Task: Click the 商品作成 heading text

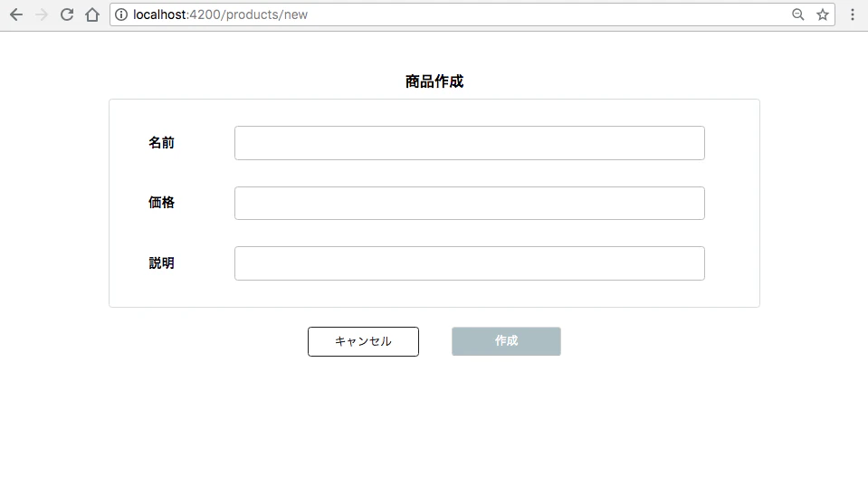Action: 434,81
